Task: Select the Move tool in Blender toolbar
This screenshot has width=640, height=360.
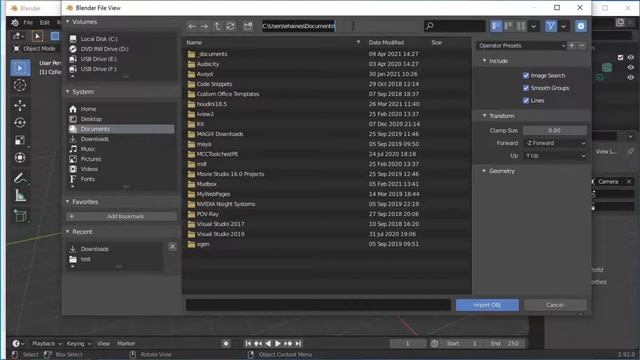Action: pos(20,105)
